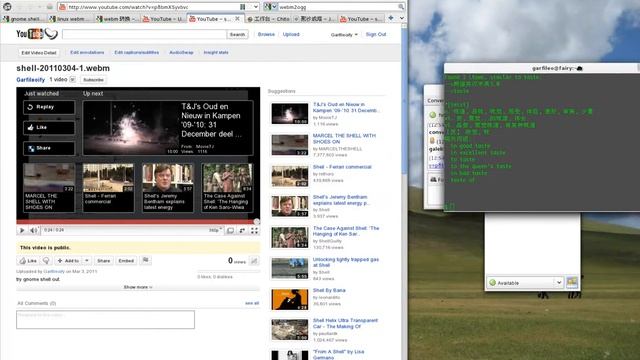Click the player play button
Viewport: 640px width, 360px height.
tap(22, 230)
